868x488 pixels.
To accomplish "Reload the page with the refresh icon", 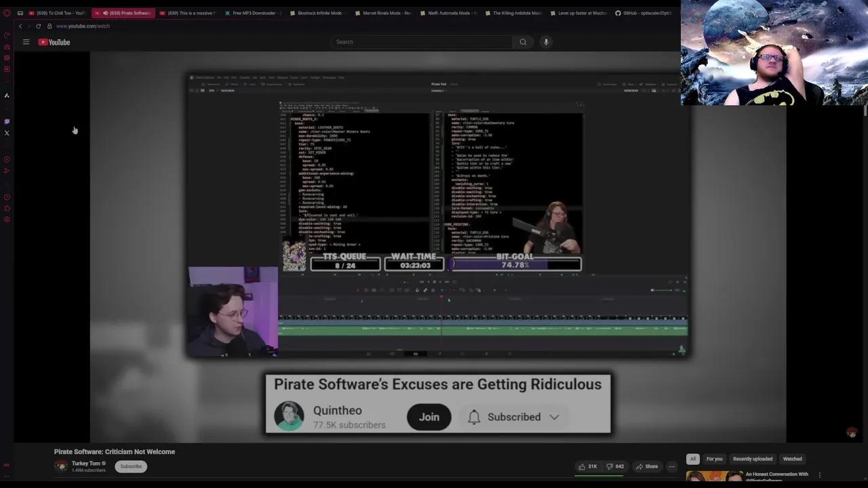I will [39, 26].
